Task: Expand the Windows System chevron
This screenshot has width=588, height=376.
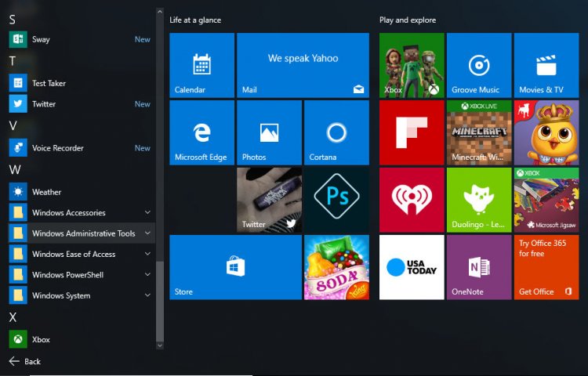Action: [x=147, y=295]
